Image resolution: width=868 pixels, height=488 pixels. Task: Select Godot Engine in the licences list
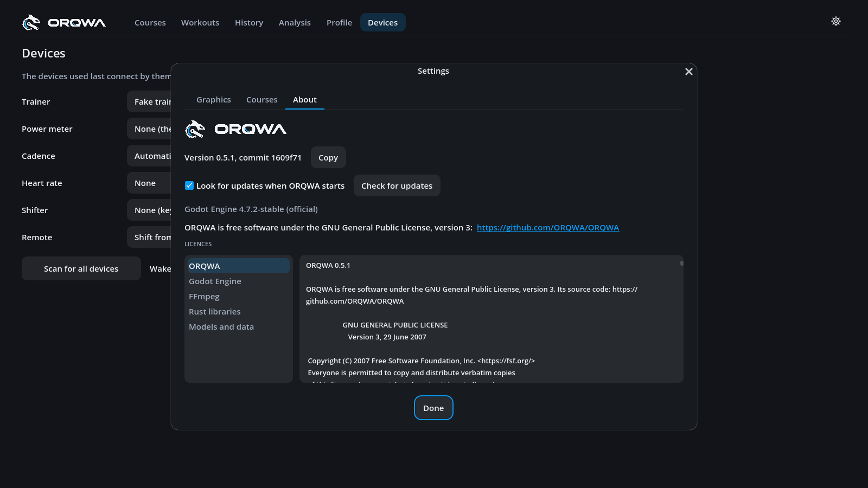coord(239,281)
